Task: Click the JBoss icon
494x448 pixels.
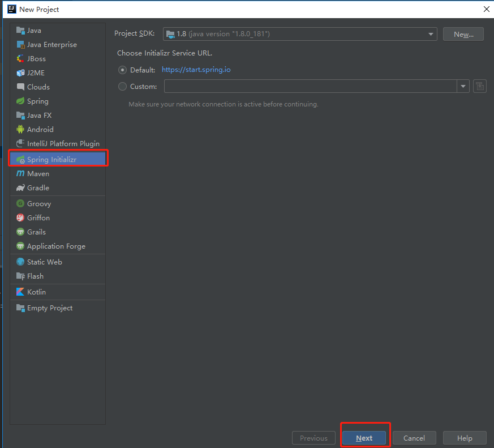Action: [x=20, y=59]
